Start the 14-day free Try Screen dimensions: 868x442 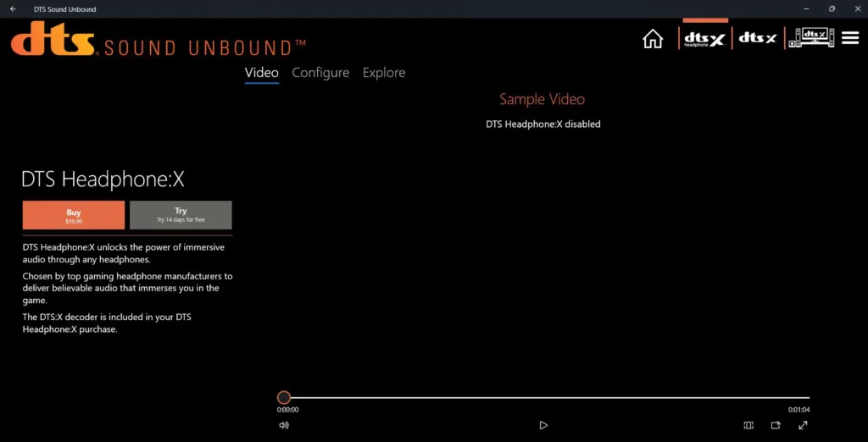(181, 215)
